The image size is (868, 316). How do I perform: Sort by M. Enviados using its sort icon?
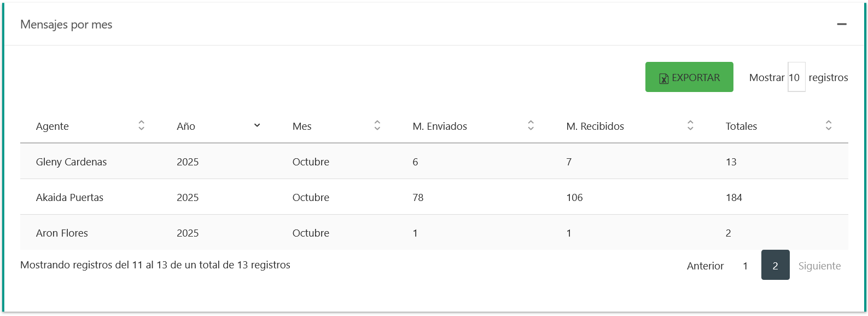(x=530, y=125)
